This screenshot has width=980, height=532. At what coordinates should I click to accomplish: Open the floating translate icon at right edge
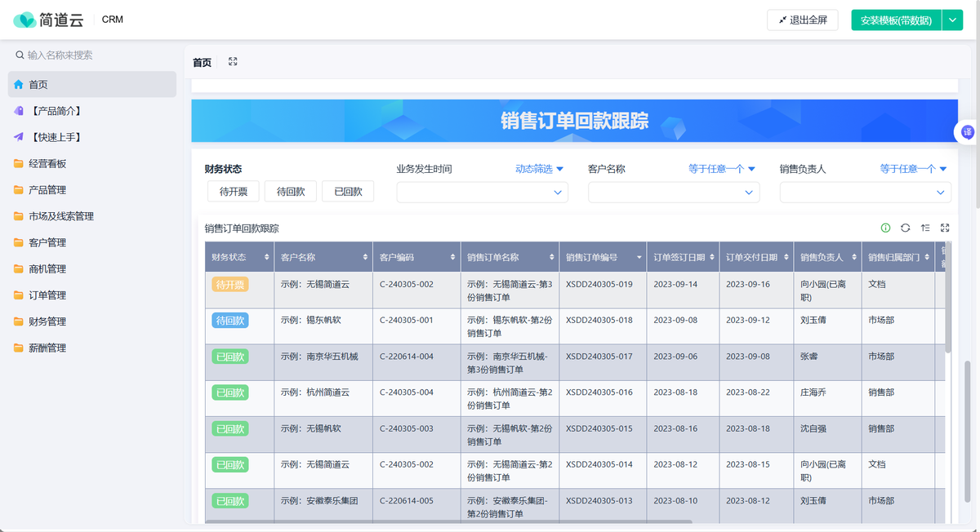(x=968, y=132)
